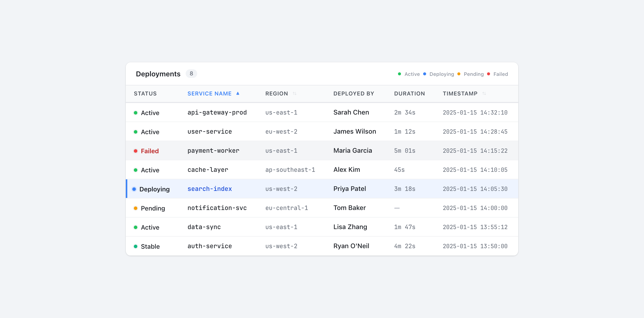The height and width of the screenshot is (318, 644).
Task: Click the Failed status label
Action: click(x=150, y=151)
